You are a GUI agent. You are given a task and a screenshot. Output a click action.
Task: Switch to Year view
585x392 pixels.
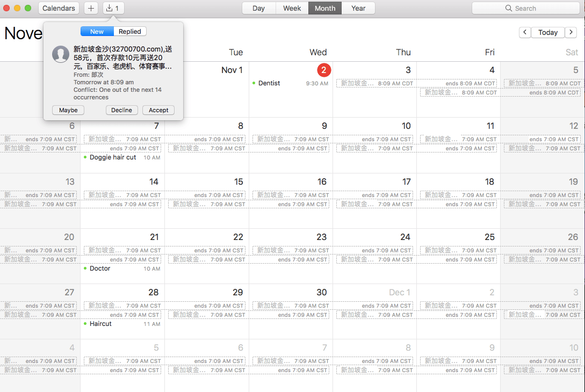[358, 8]
